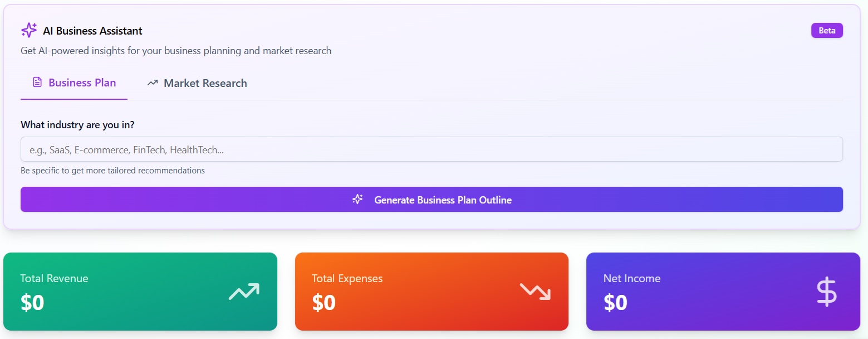Click the purple Beta badge
Image resolution: width=868 pixels, height=339 pixels.
pos(827,31)
